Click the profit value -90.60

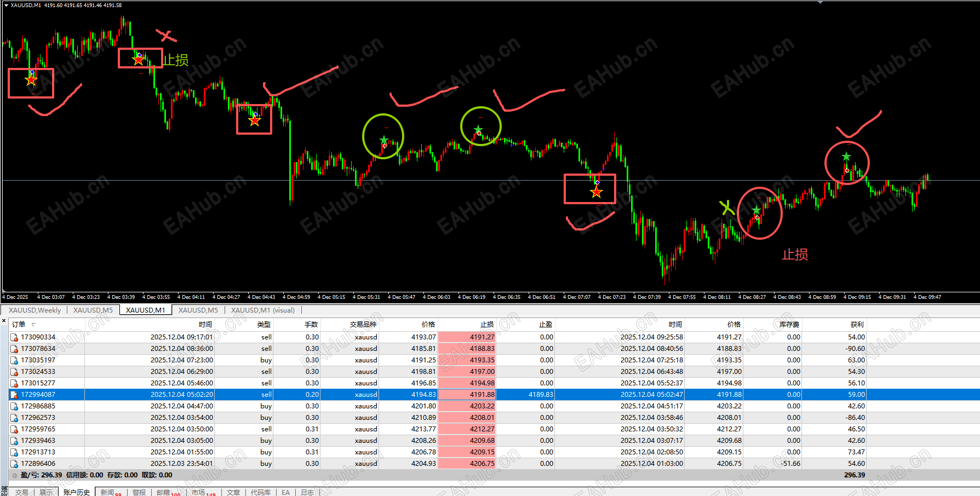855,349
